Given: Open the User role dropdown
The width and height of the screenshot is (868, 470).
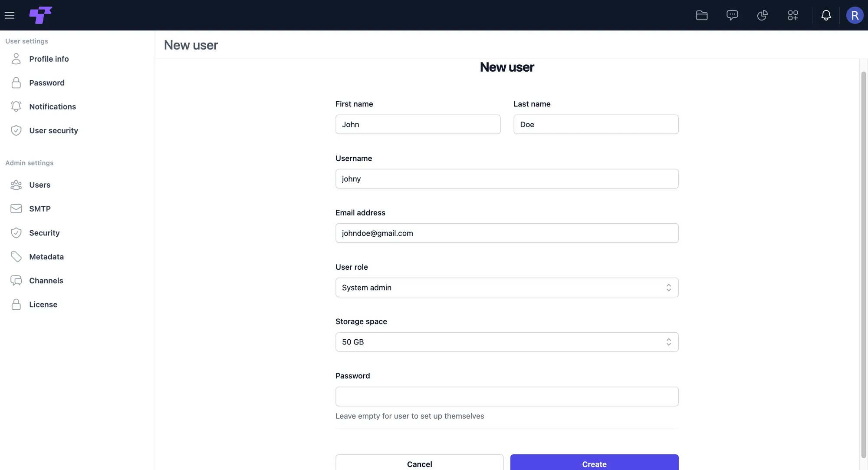Looking at the screenshot, I should (x=507, y=288).
